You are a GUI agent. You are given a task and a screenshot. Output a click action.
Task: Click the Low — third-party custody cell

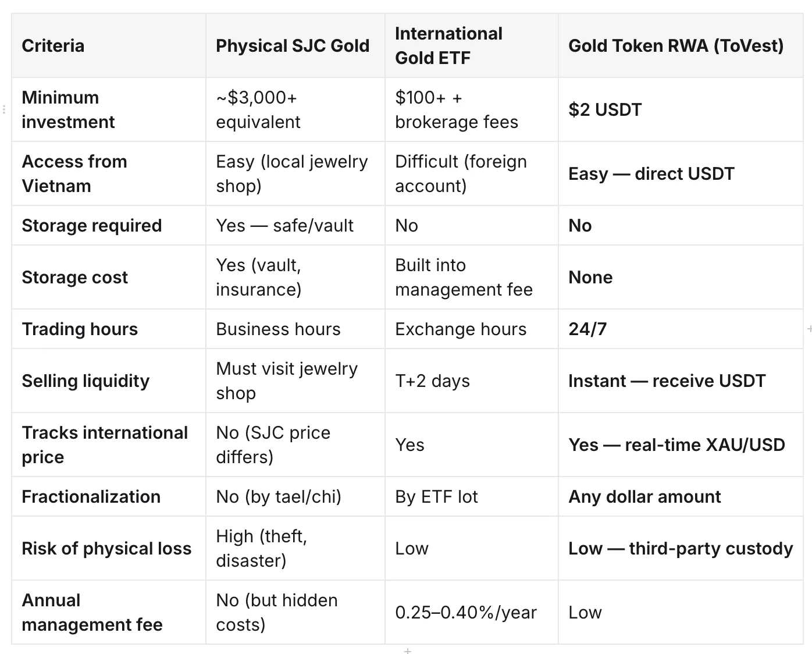click(681, 548)
